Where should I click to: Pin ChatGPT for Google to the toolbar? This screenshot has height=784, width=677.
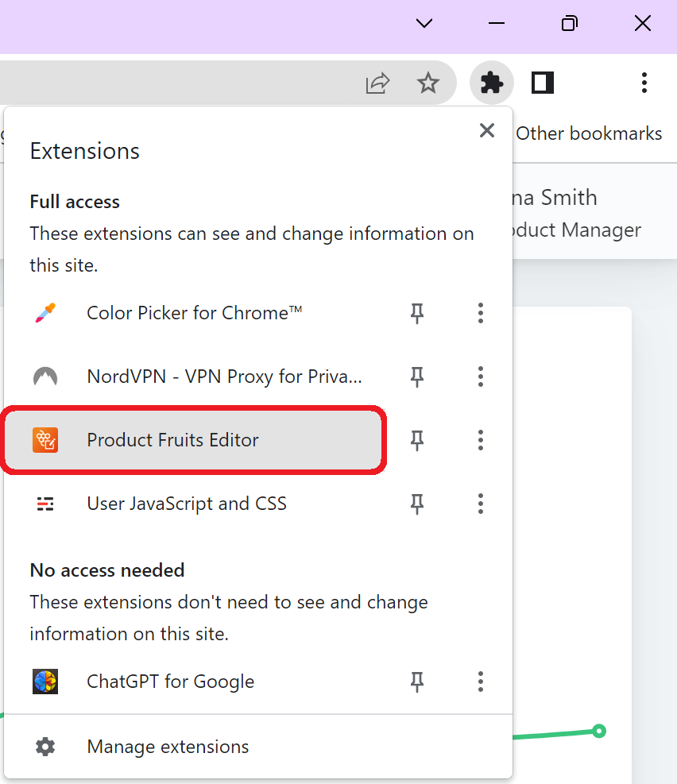point(416,682)
